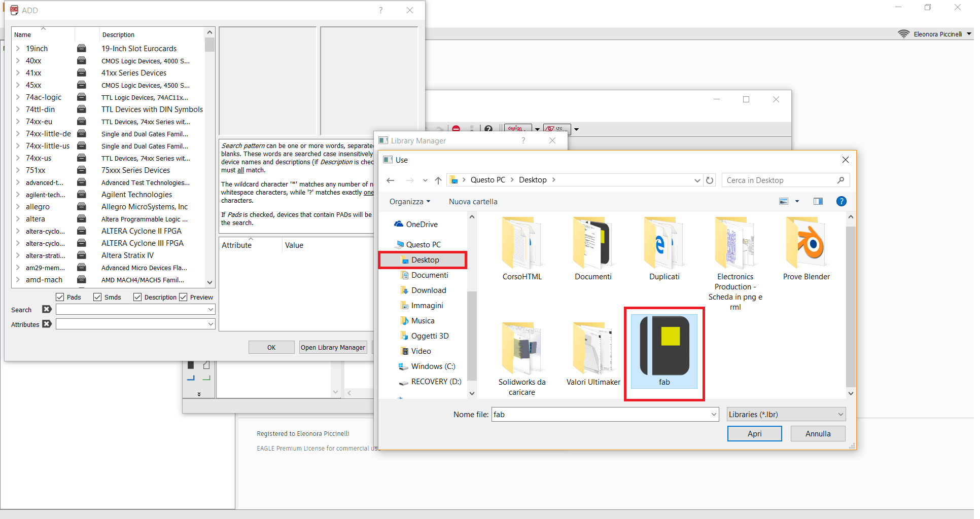This screenshot has width=980, height=519.
Task: Click the library icon in the altera row
Action: tap(81, 218)
